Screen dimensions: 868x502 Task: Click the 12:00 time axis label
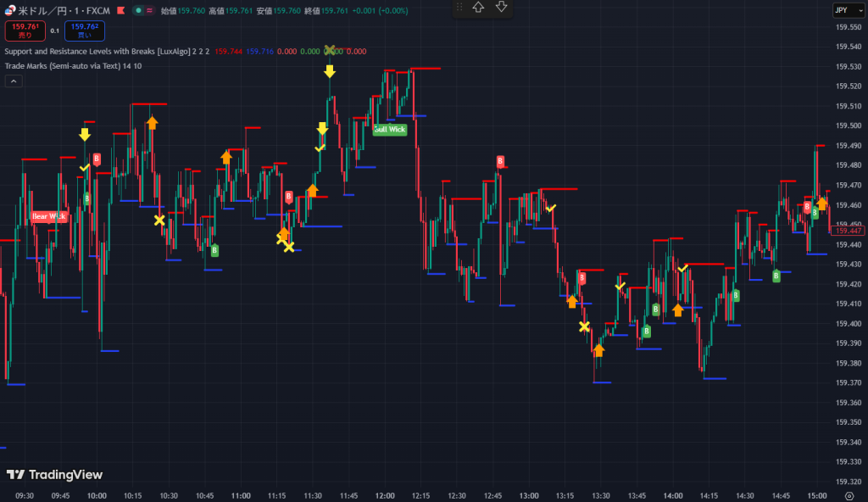click(x=385, y=495)
